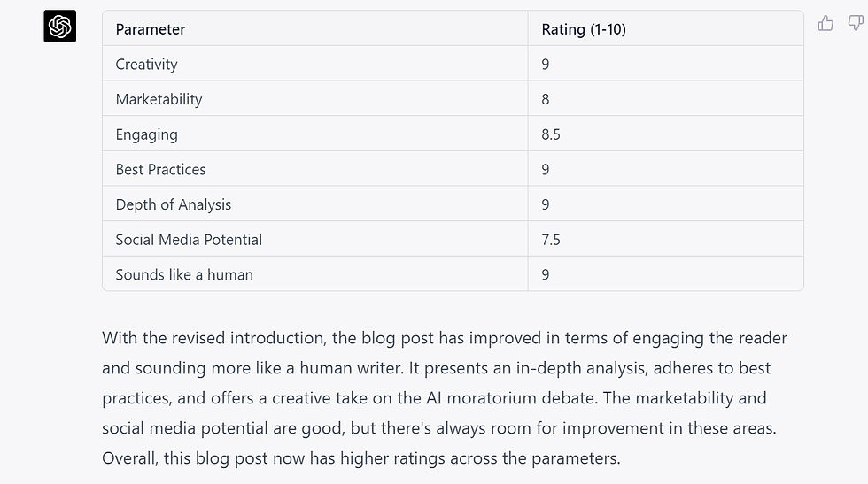Click the paragraph starting "With the revised introduction"
The image size is (868, 484).
click(445, 397)
